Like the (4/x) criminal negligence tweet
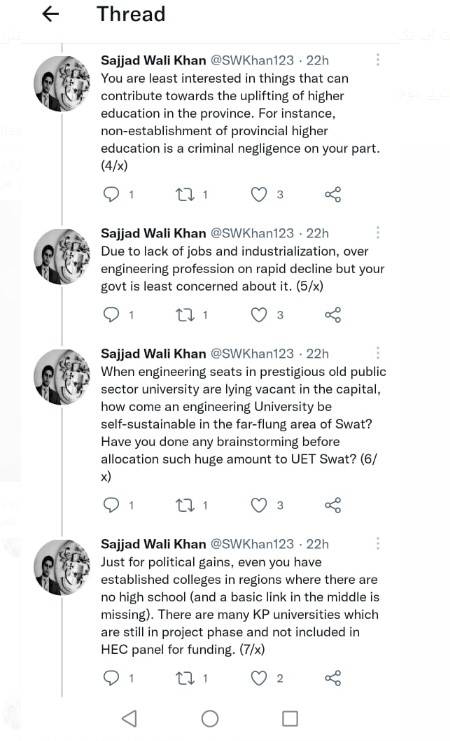Image resolution: width=450 pixels, height=741 pixels. coord(259,194)
